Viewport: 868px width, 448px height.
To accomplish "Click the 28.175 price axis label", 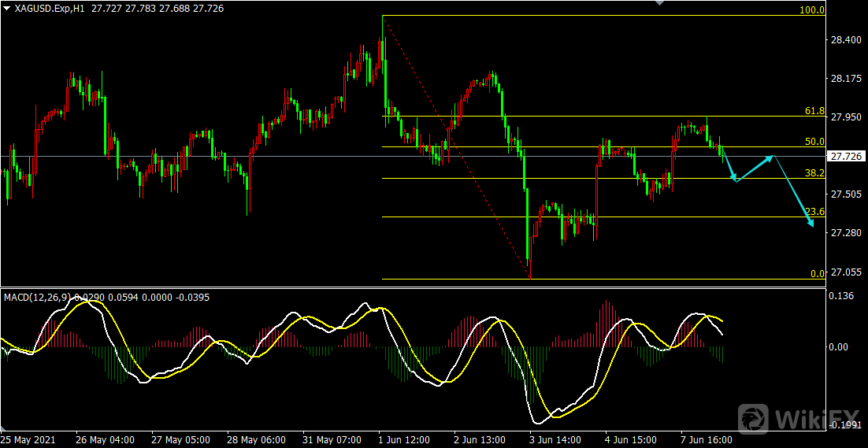I will coord(845,79).
